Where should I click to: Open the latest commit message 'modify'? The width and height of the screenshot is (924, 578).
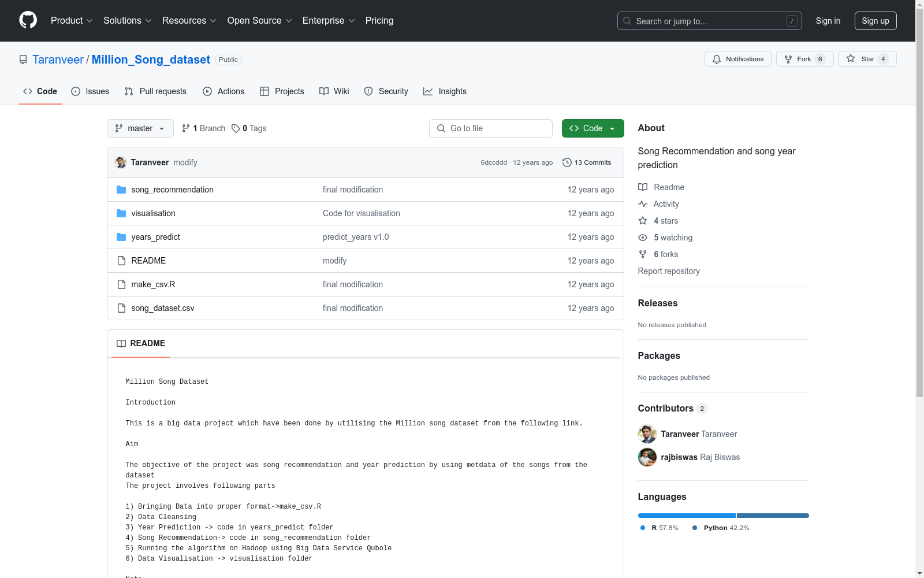tap(185, 162)
